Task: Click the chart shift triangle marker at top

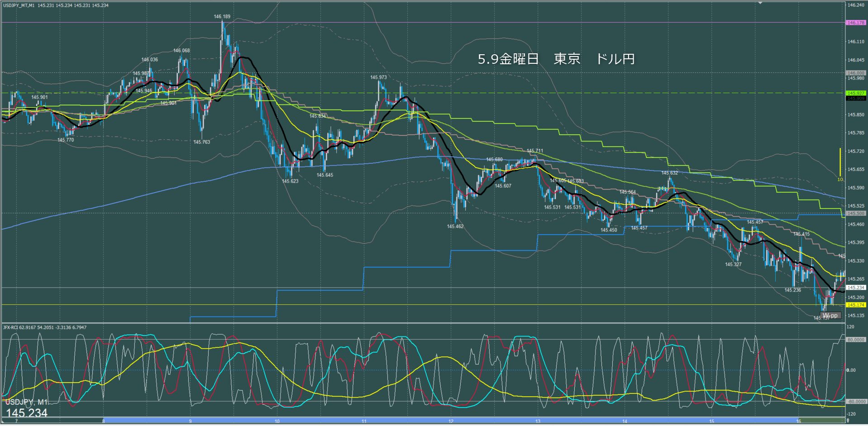Action: [760, 3]
